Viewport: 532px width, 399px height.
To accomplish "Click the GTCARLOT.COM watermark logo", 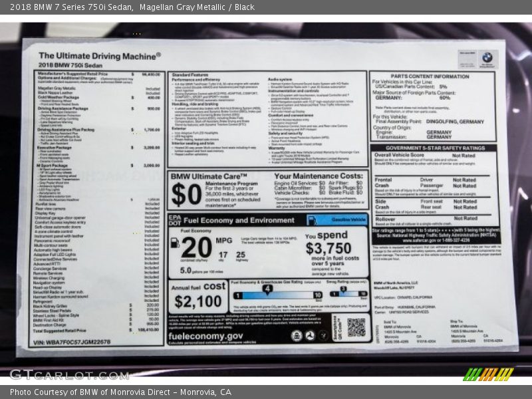I will 70,375.
